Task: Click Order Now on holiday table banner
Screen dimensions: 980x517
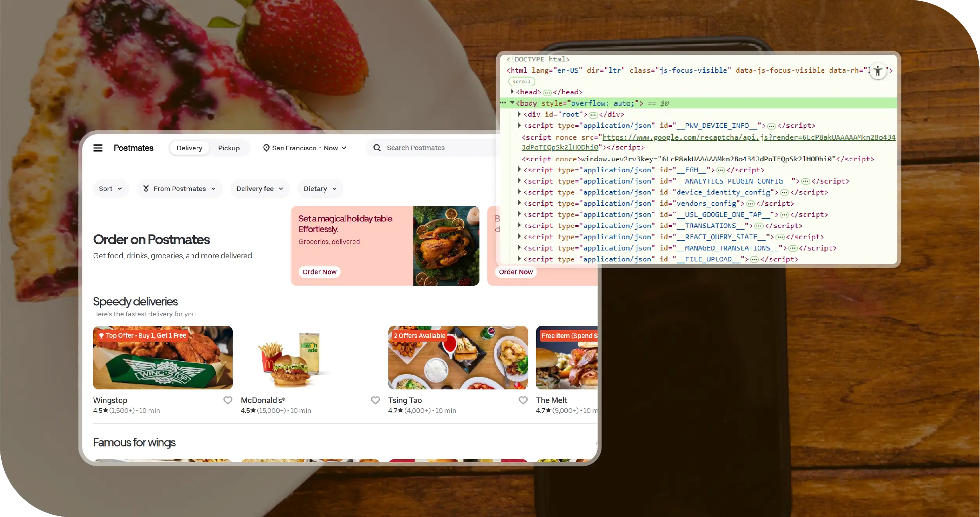Action: [x=319, y=272]
